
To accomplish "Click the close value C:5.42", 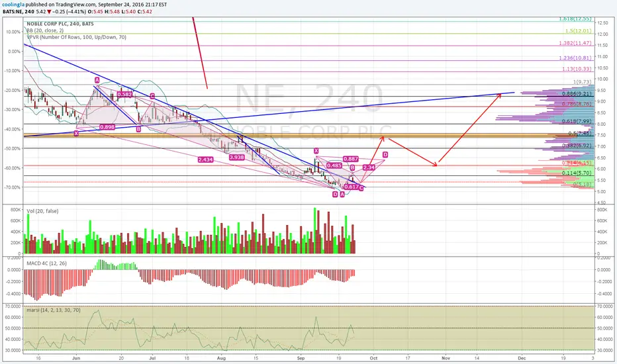I will coord(146,12).
